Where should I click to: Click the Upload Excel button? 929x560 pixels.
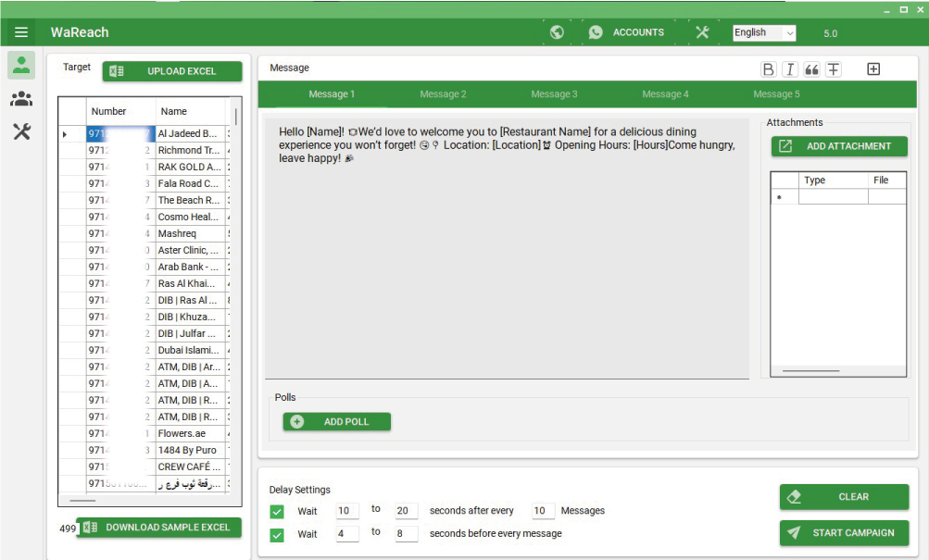pos(172,71)
